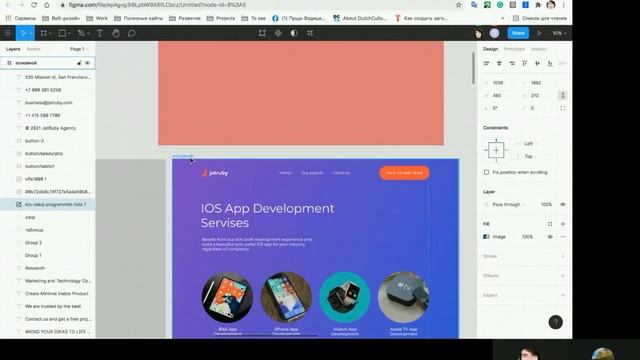Select the Group 2 layer
This screenshot has width=640, height=360.
pyautogui.click(x=47, y=242)
